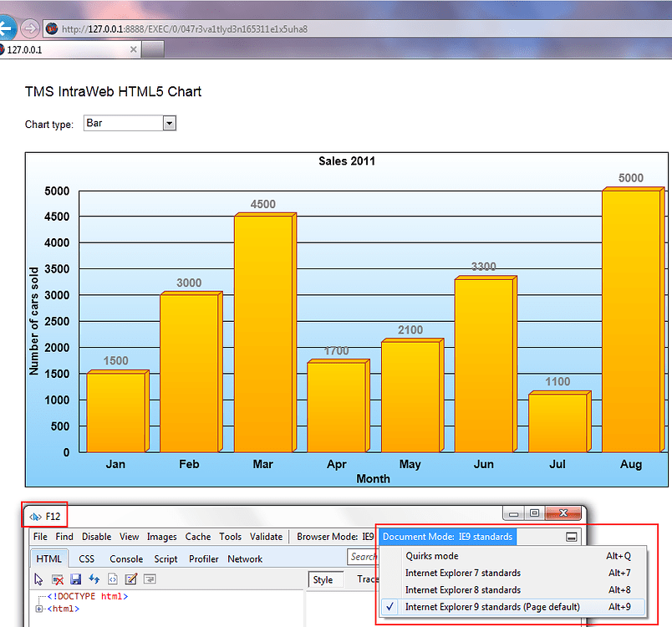672x627 pixels.
Task: Open the View source icon
Action: pos(114,579)
